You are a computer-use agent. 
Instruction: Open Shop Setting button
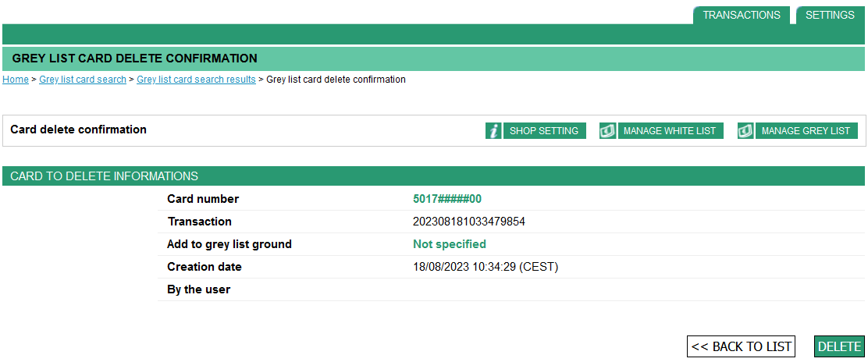pyautogui.click(x=544, y=131)
